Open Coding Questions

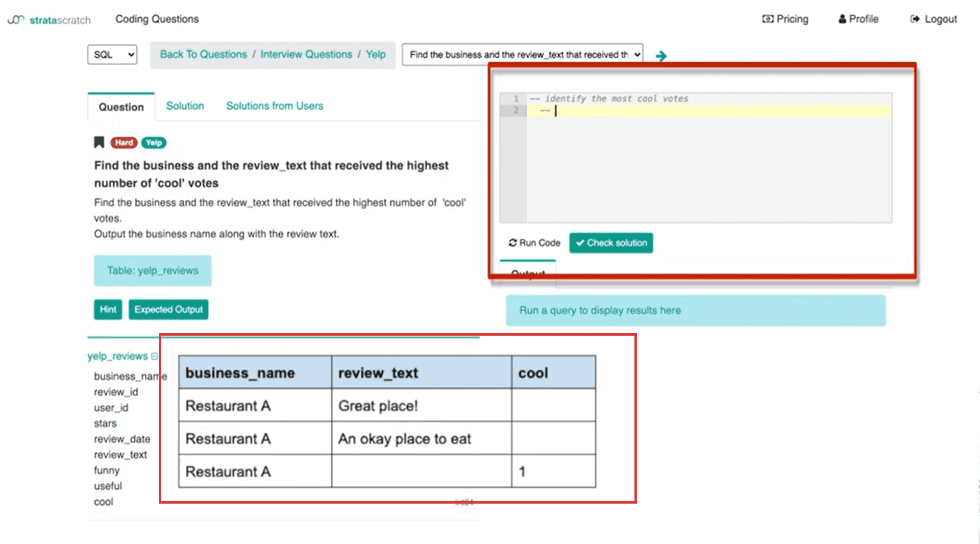tap(157, 19)
